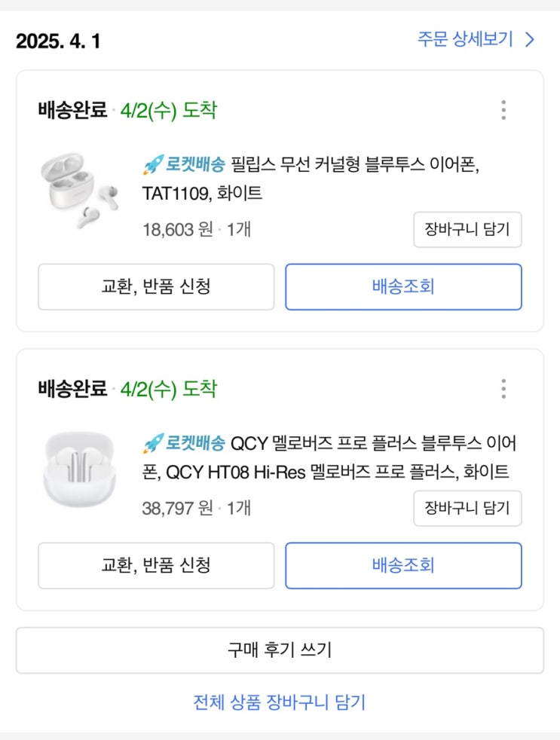Request 교환, 반품 신청 for the Philips earphones
Image resolution: width=560 pixels, height=740 pixels.
click(156, 286)
